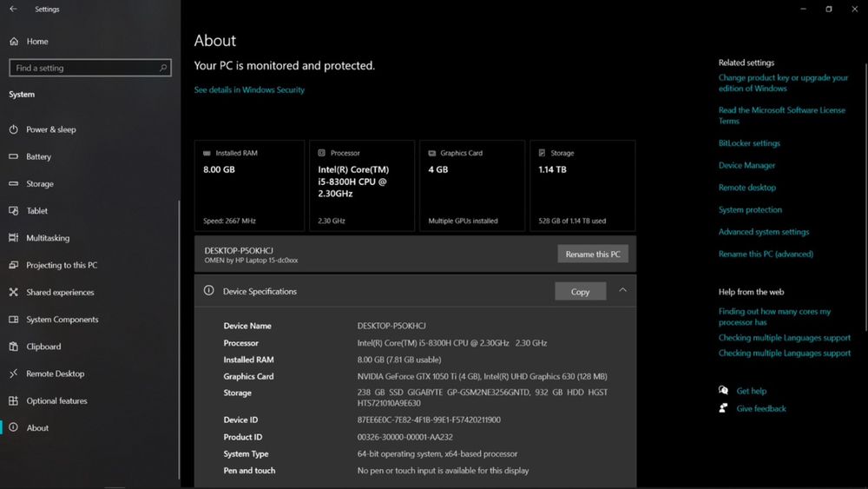Click the Processor card icon
Viewport: 868px width, 489px height.
[322, 153]
